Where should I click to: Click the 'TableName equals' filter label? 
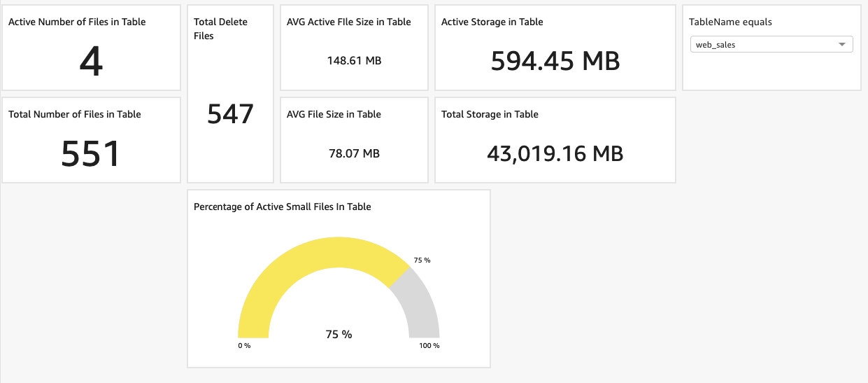tap(730, 22)
